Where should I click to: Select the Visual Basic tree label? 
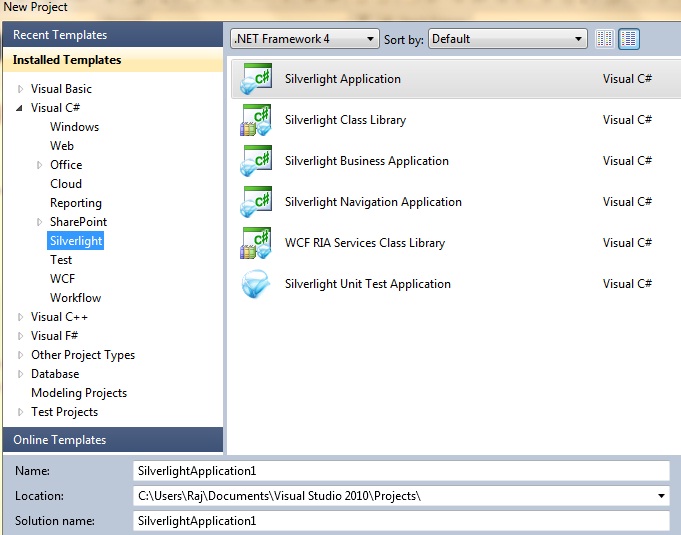(x=61, y=89)
